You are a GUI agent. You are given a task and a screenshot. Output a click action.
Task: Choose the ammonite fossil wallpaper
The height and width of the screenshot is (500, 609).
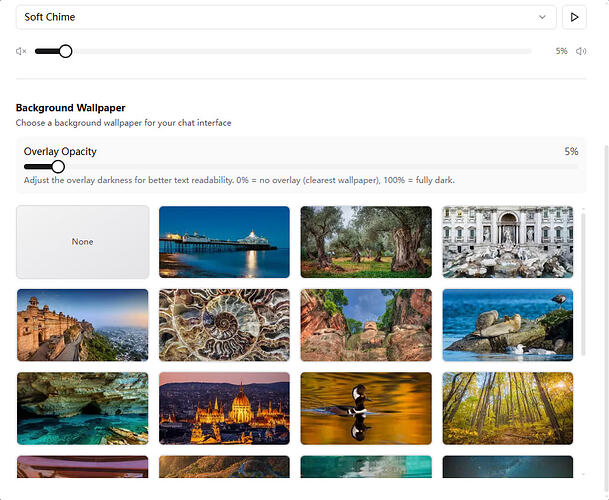point(224,325)
